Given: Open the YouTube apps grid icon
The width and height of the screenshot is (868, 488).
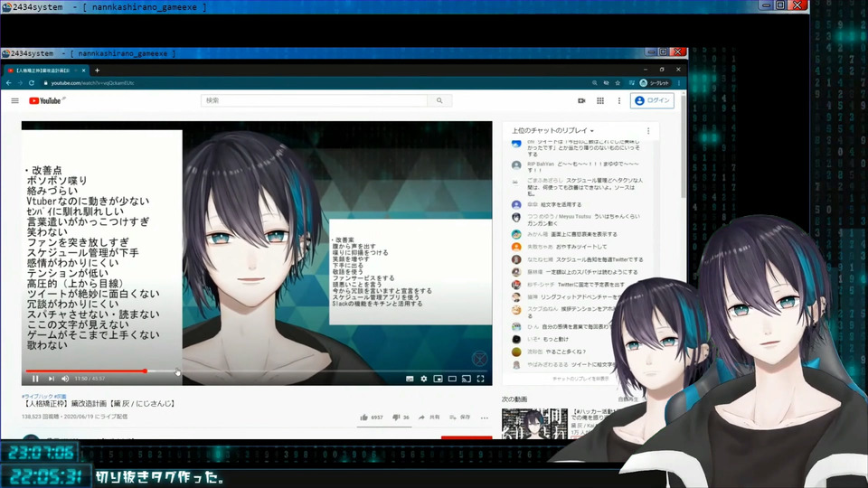Looking at the screenshot, I should (600, 100).
